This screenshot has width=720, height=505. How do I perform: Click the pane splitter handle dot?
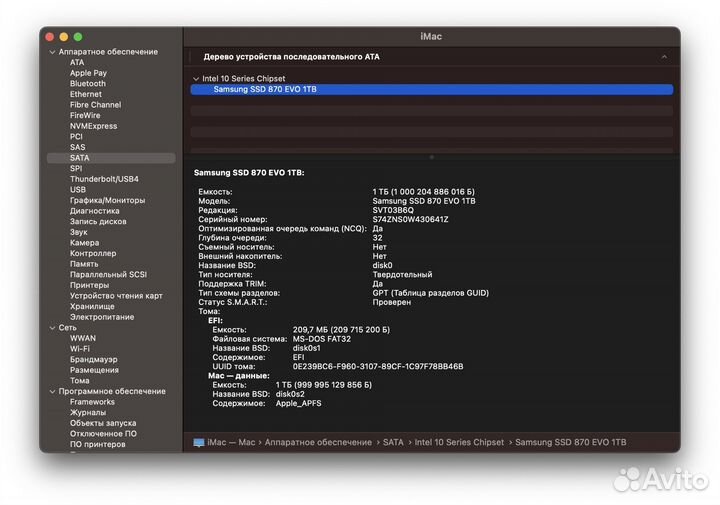pyautogui.click(x=431, y=157)
